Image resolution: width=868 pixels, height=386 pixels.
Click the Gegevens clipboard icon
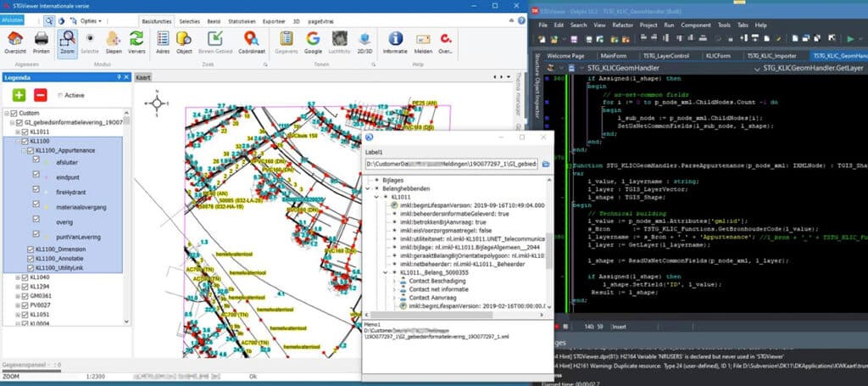(x=287, y=38)
